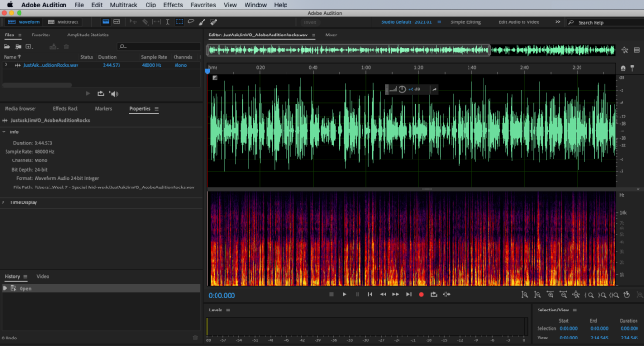This screenshot has height=346, width=644.
Task: Collapse the Info section
Action: pos(4,132)
